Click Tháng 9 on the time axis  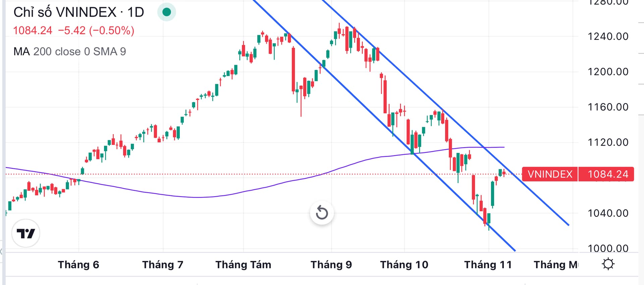tap(331, 265)
